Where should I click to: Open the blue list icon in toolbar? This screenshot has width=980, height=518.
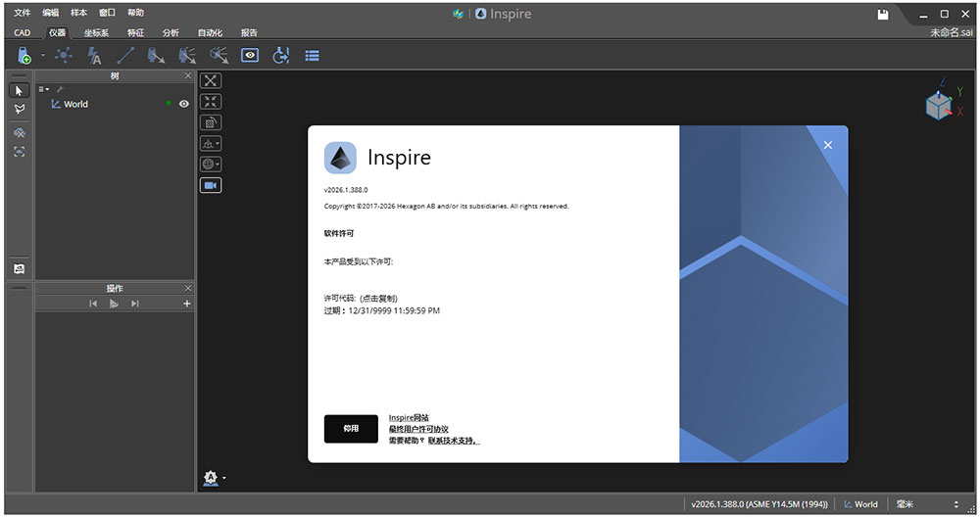tap(312, 56)
